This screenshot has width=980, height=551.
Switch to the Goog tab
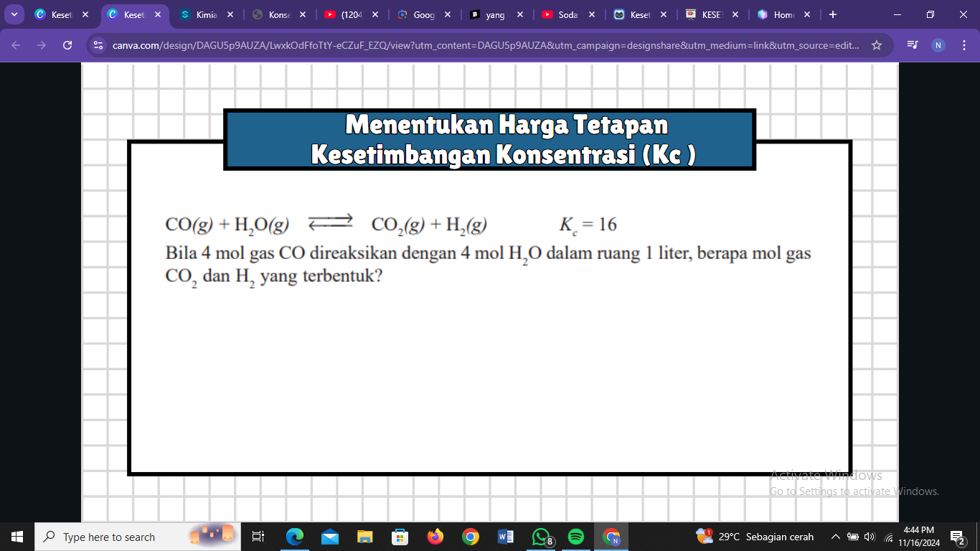[425, 14]
